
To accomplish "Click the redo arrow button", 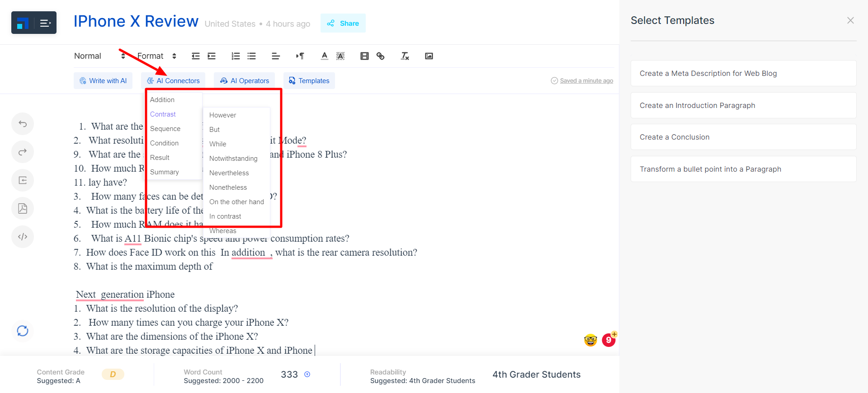I will click(23, 152).
